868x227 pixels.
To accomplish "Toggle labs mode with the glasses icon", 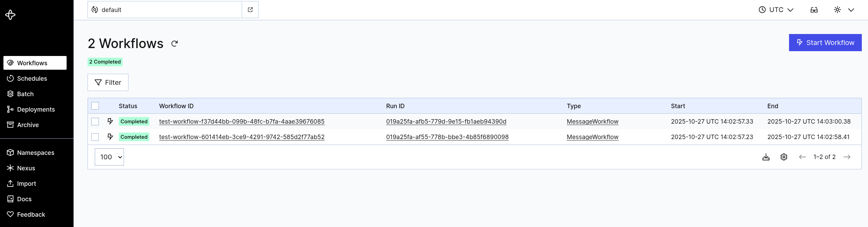I will [814, 10].
